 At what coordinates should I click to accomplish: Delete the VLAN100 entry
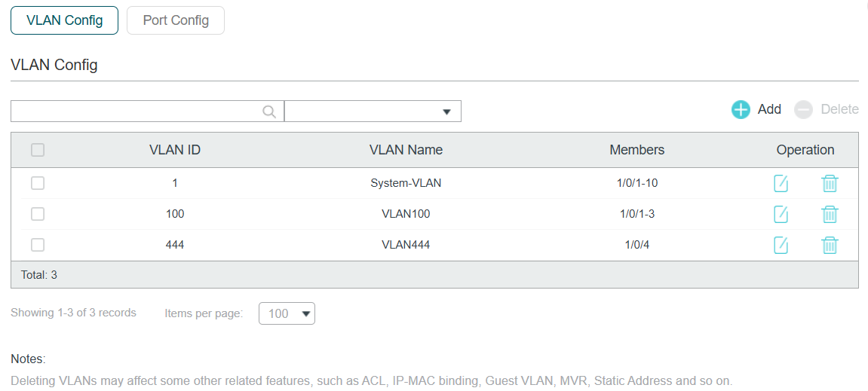[830, 214]
